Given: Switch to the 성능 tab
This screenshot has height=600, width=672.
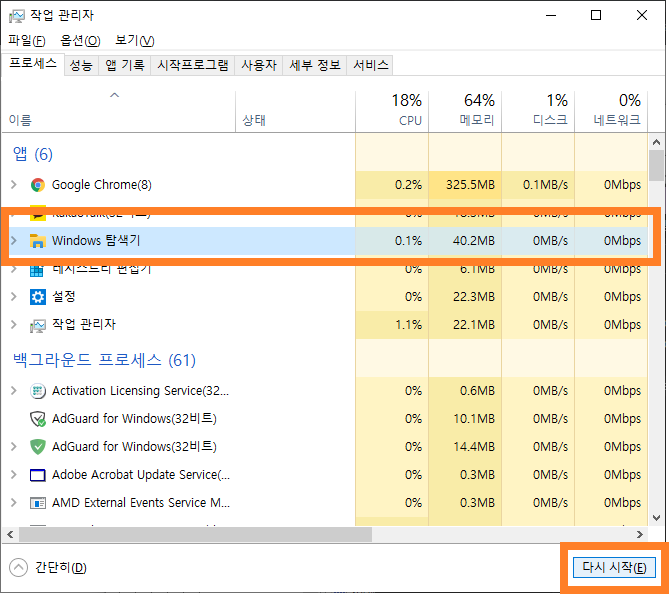Looking at the screenshot, I should click(x=81, y=65).
